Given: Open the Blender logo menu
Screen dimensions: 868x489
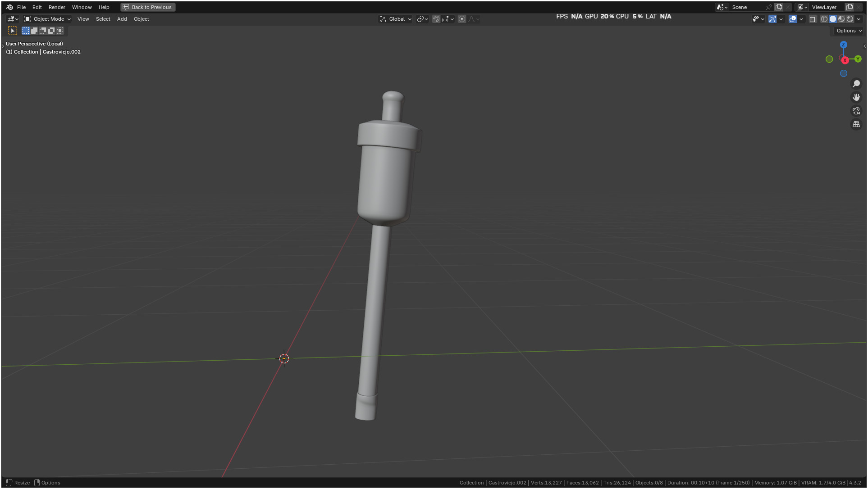Looking at the screenshot, I should click(x=9, y=7).
